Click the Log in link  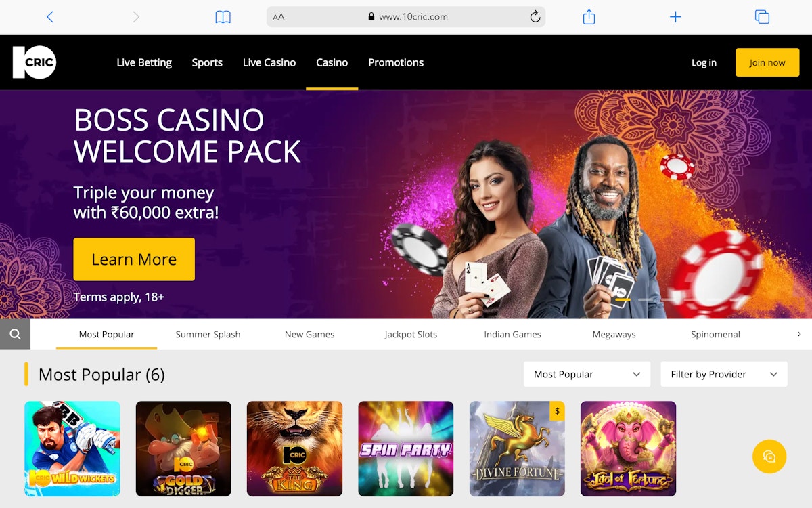tap(704, 62)
